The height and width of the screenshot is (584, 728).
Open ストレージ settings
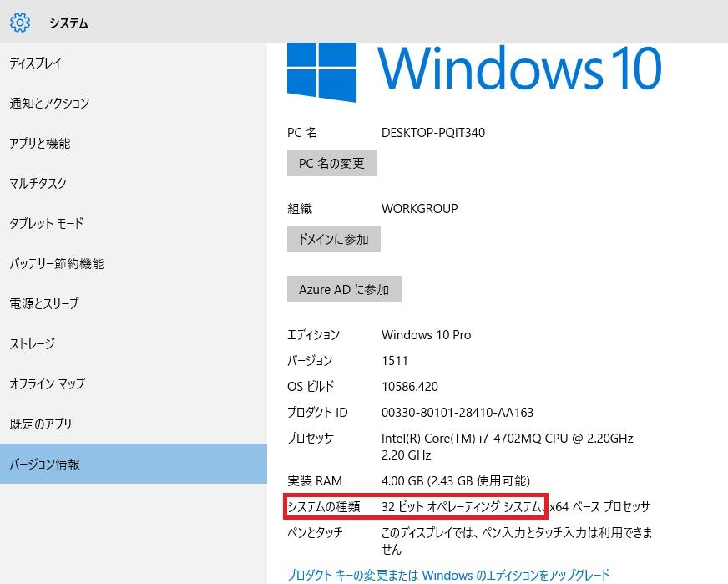(134, 343)
